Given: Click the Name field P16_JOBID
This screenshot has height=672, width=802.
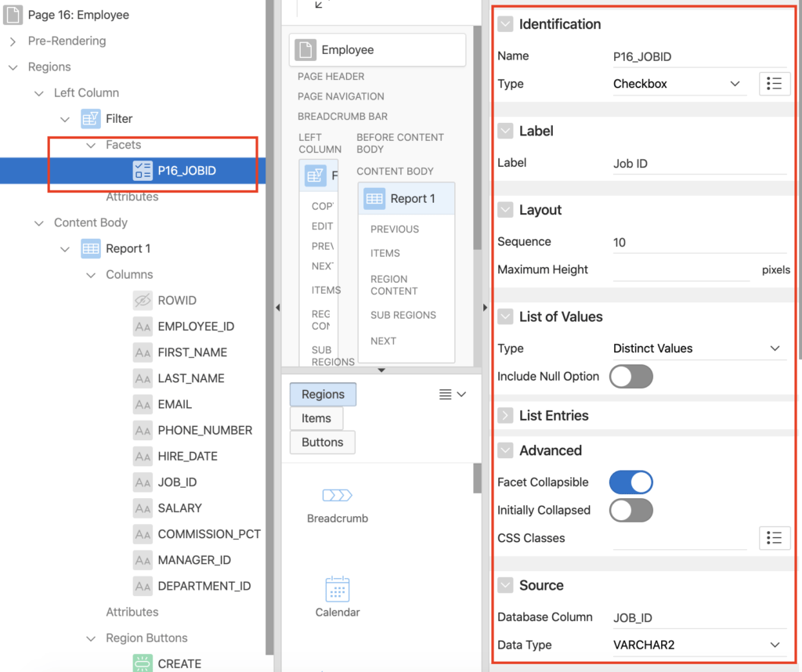Looking at the screenshot, I should coord(699,56).
